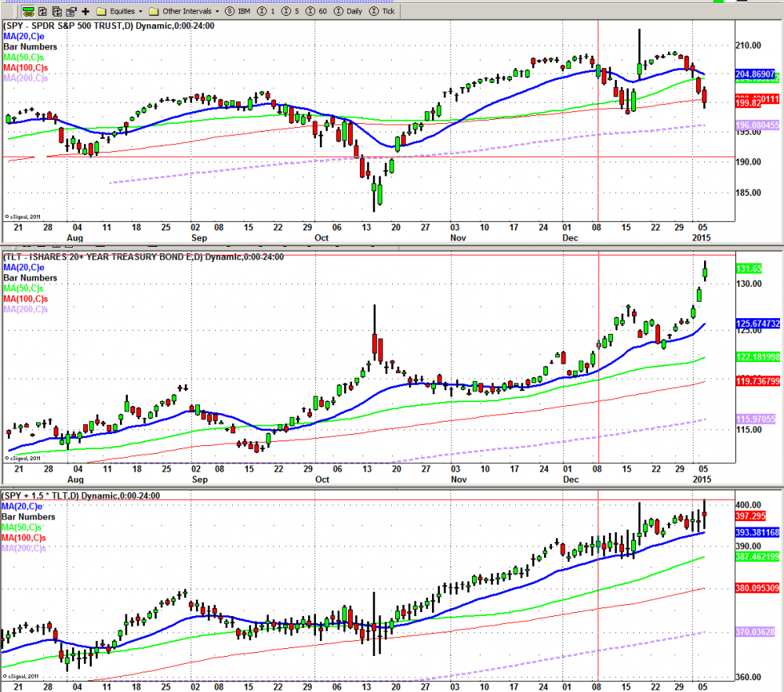Switch to the Tick interval

tap(382, 11)
